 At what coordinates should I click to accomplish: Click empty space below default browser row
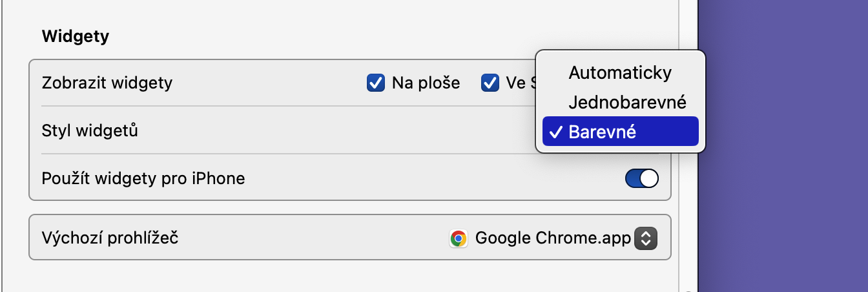point(349,276)
